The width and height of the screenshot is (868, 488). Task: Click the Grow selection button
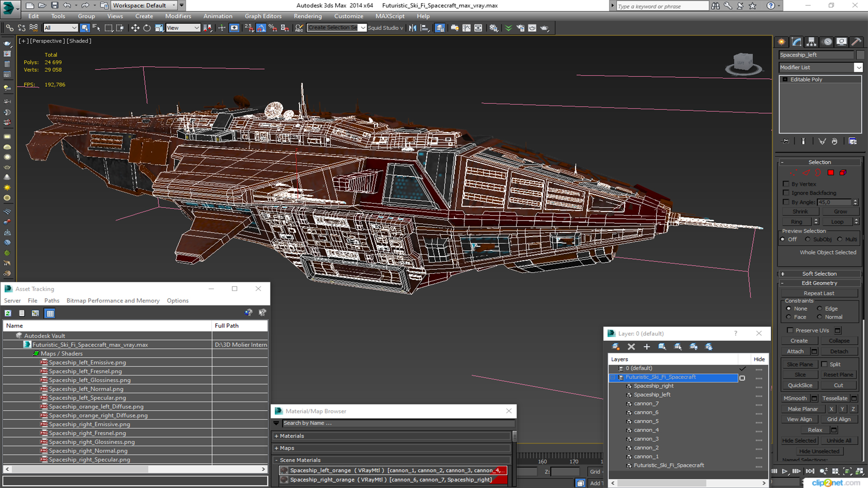pyautogui.click(x=840, y=211)
